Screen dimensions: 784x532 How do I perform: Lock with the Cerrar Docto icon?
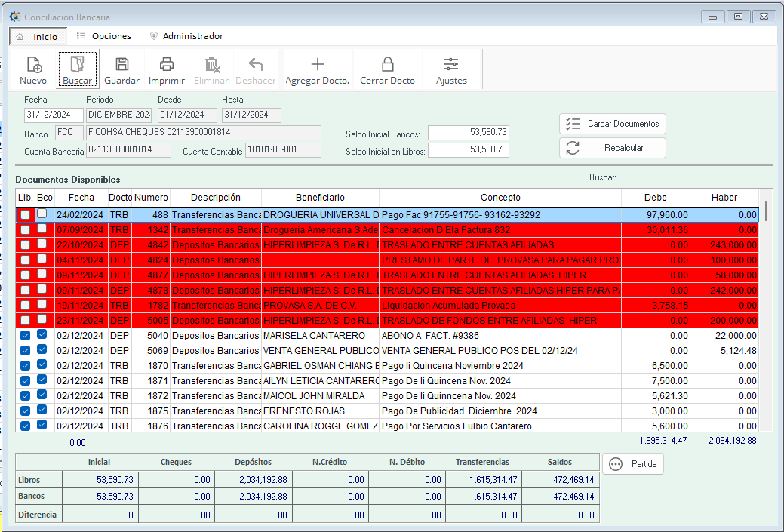click(387, 66)
